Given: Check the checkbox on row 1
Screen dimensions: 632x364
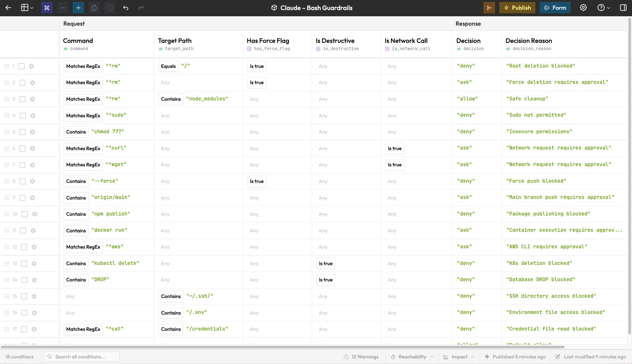Looking at the screenshot, I should tap(22, 66).
